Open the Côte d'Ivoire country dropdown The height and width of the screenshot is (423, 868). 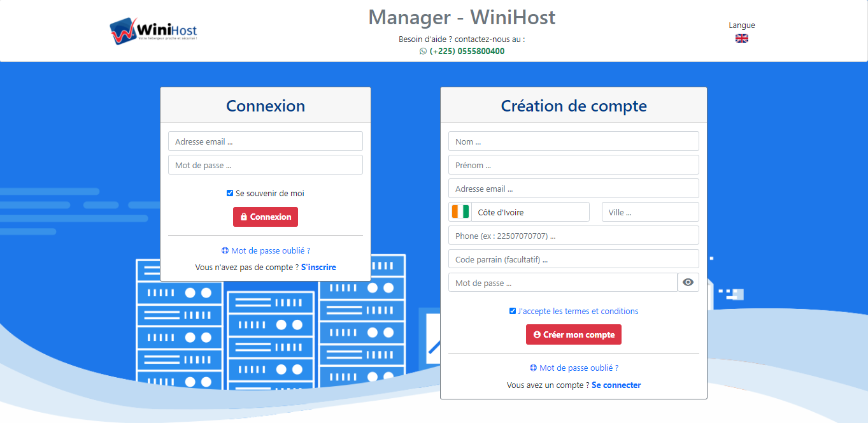point(532,212)
